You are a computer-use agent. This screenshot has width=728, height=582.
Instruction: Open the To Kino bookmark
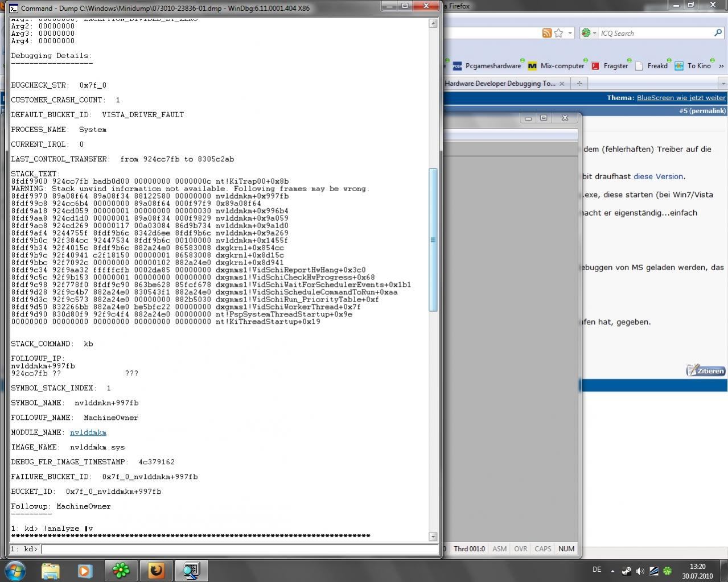[693, 65]
